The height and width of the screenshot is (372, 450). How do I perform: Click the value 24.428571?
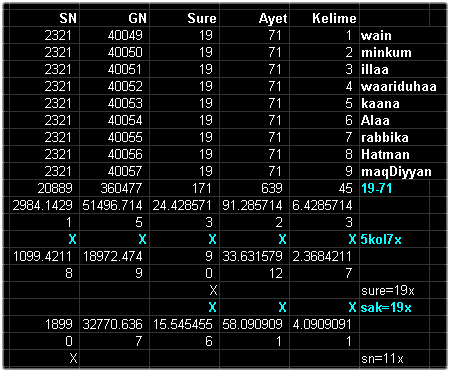tap(182, 205)
